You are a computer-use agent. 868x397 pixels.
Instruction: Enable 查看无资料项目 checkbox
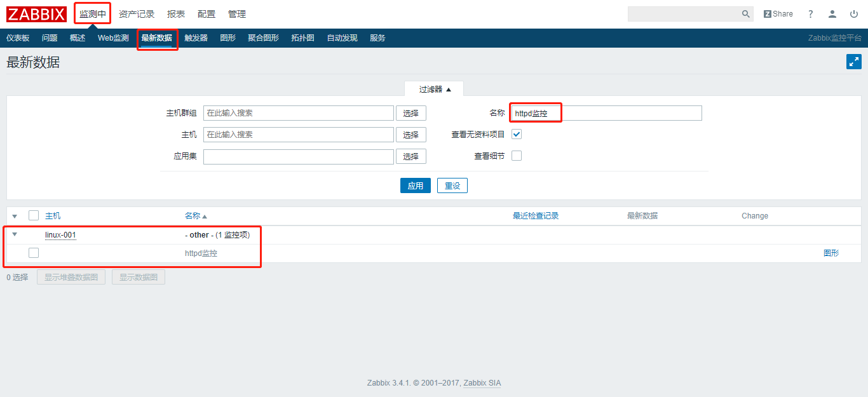pyautogui.click(x=517, y=134)
